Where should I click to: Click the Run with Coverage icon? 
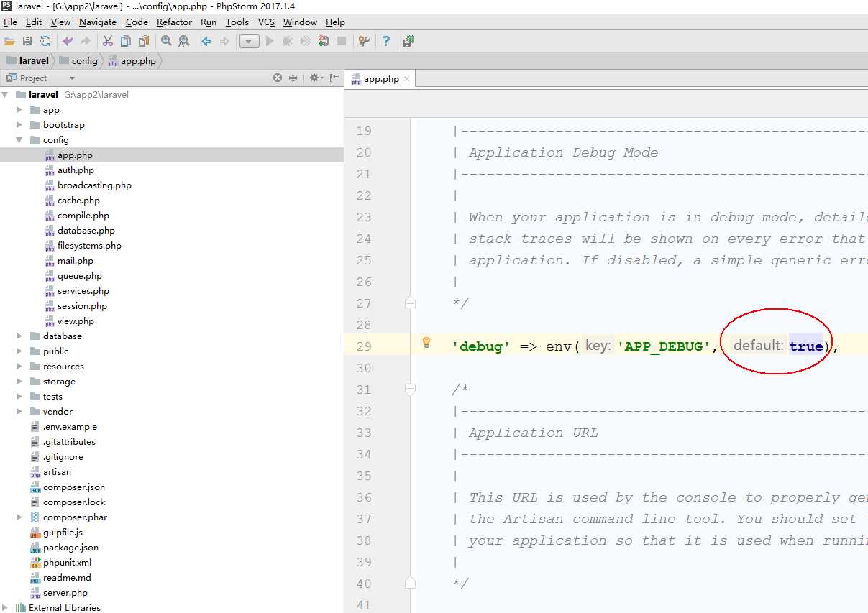[306, 42]
